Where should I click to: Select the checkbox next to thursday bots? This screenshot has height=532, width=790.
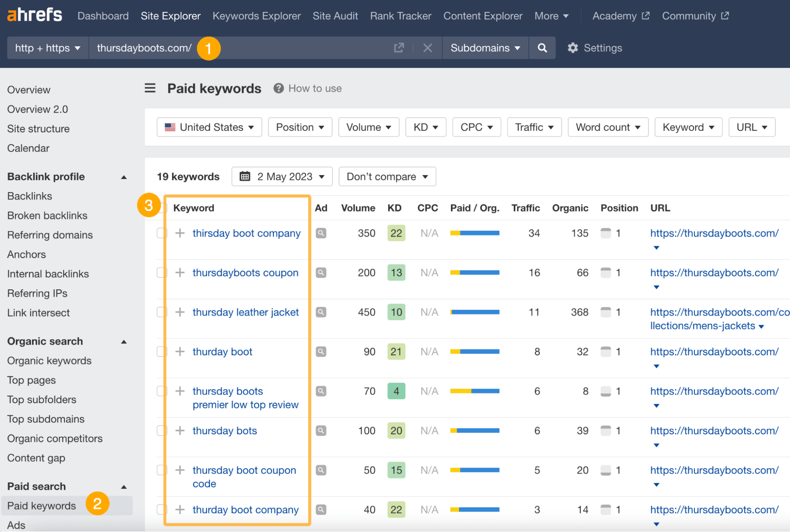(162, 430)
